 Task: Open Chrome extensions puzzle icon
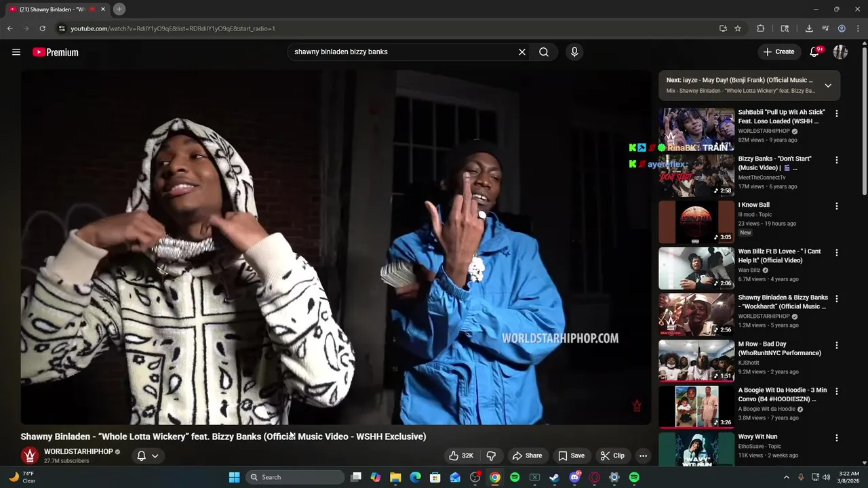[760, 28]
